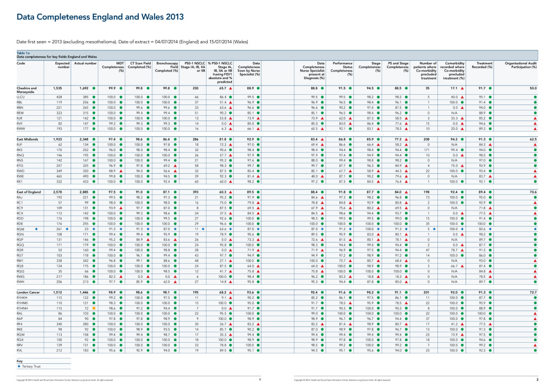Select the RX1 code cell
Image resolution: width=555 pixels, height=392 pixels.
20,181
